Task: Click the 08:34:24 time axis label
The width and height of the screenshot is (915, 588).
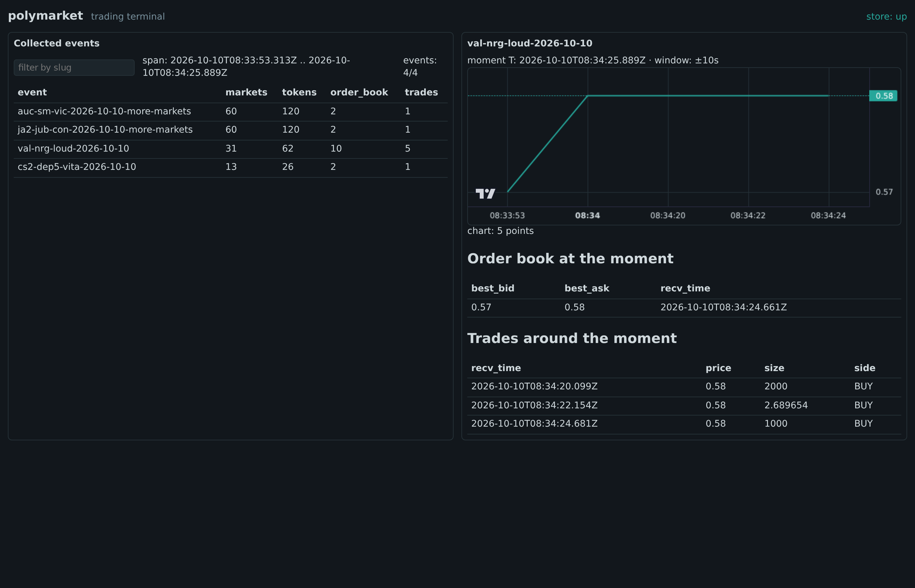Action: (828, 215)
